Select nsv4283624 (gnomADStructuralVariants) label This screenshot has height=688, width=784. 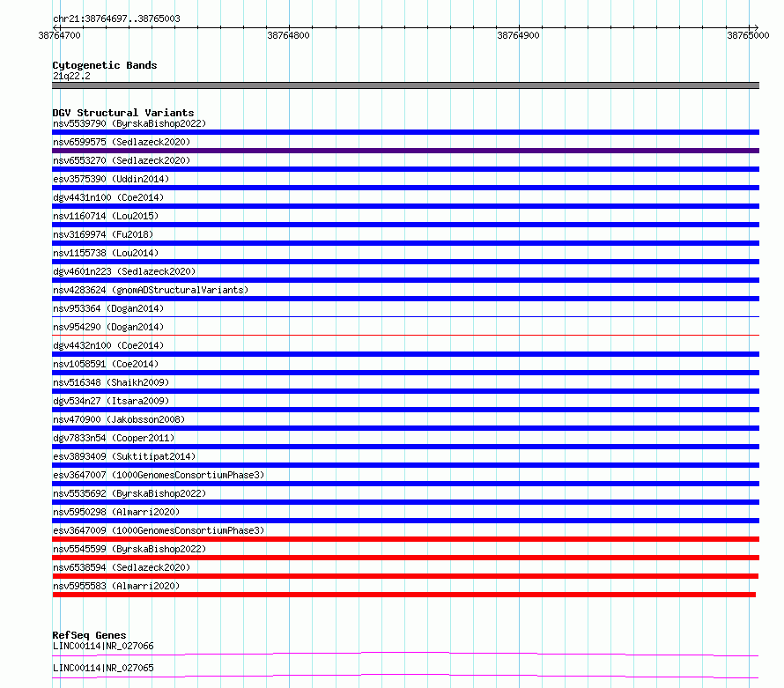click(x=151, y=290)
